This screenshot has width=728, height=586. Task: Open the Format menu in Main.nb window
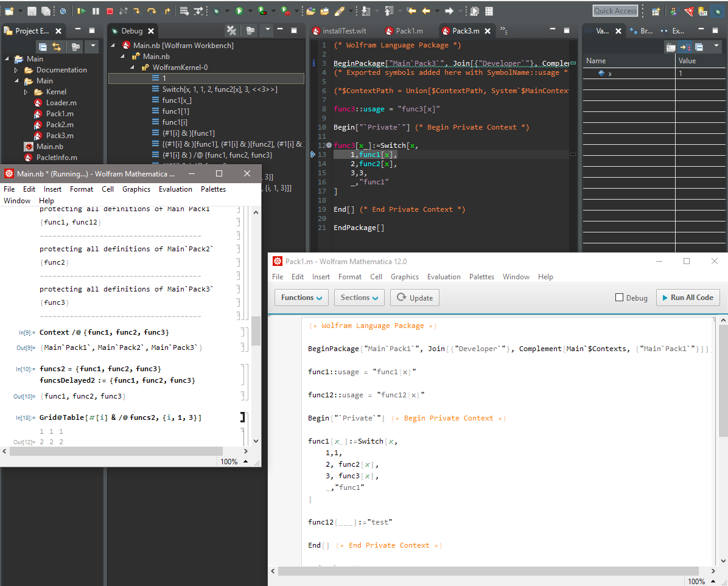(81, 189)
